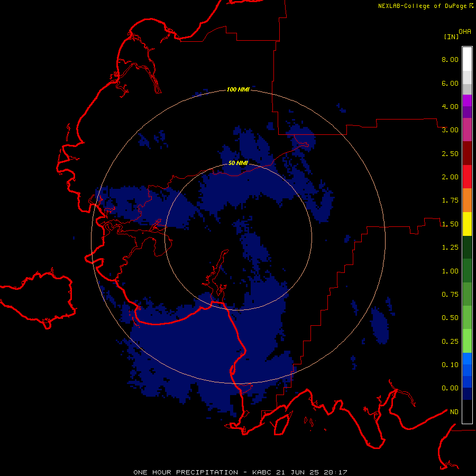Click the 0.50 legend value
The height and width of the screenshot is (476, 476).
tap(450, 318)
